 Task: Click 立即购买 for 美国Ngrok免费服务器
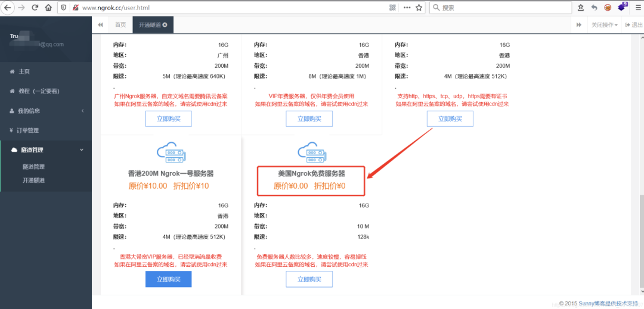pos(309,279)
